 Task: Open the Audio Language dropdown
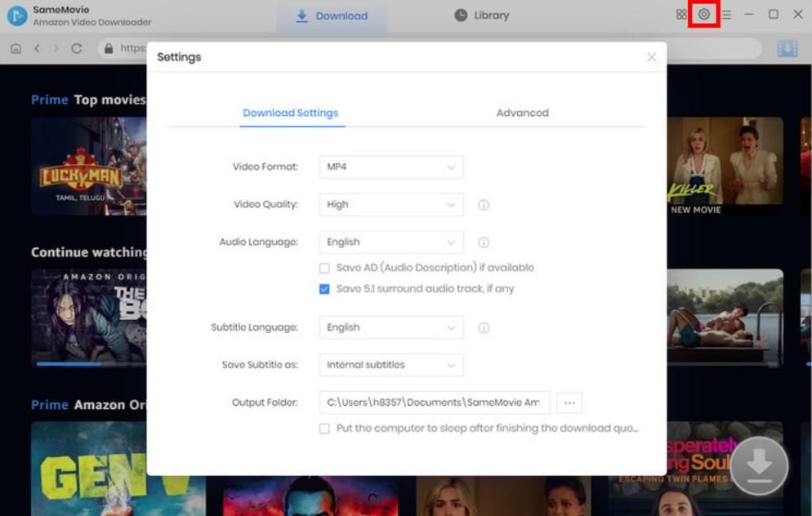(x=391, y=242)
